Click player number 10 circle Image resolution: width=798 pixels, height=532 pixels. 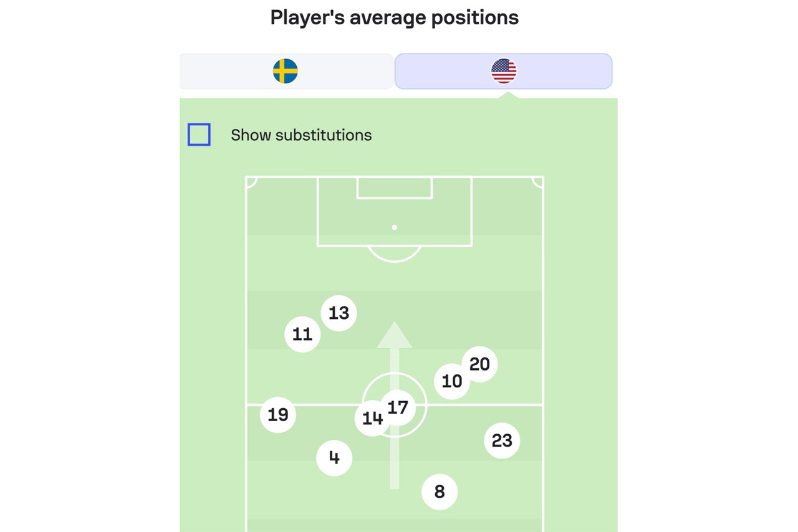(452, 381)
